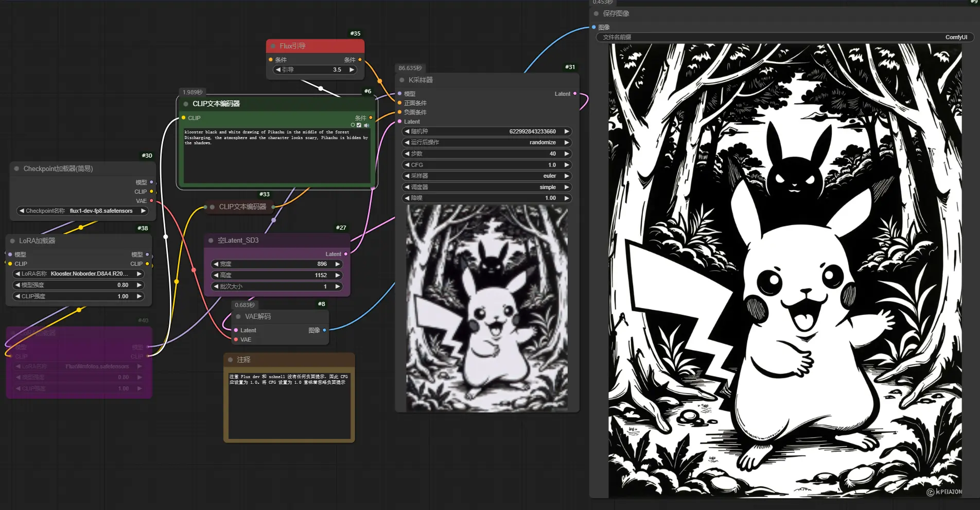Collapse the K采样器 node title dot
This screenshot has width=980, height=510.
tap(402, 80)
